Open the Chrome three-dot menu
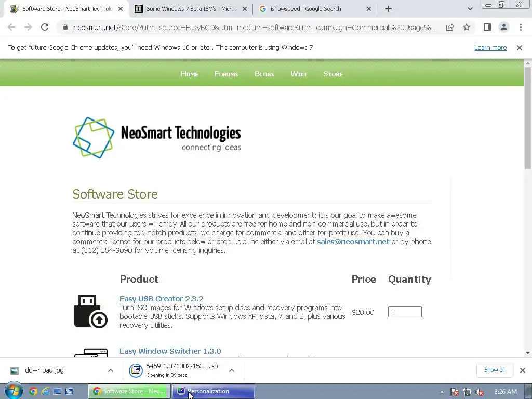The height and width of the screenshot is (399, 532). (x=521, y=27)
